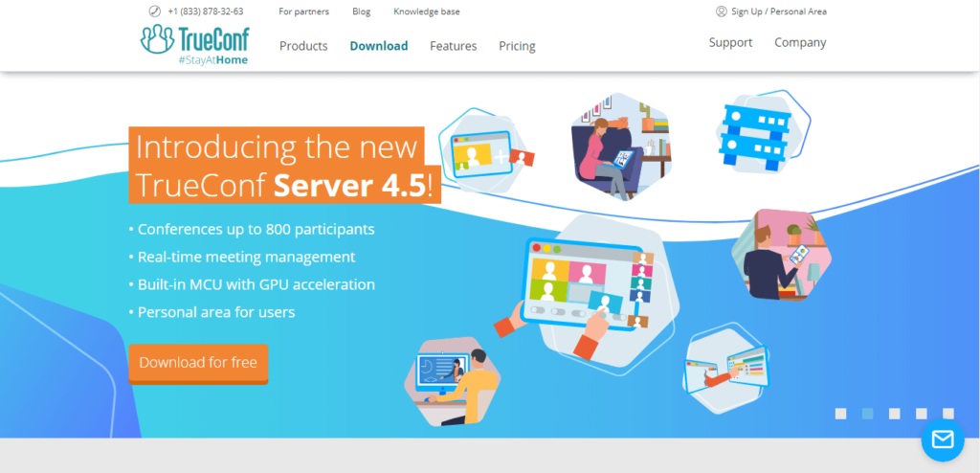Open the Features menu
This screenshot has height=473, width=980.
(453, 46)
